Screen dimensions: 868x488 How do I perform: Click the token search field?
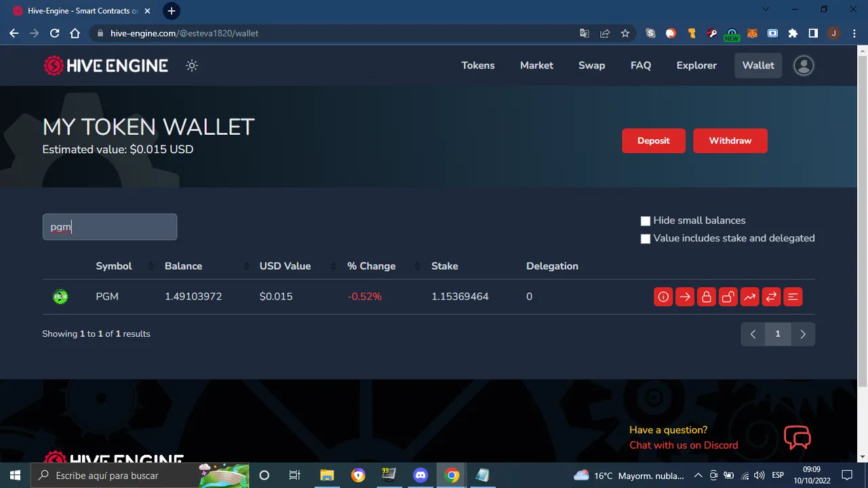[110, 227]
